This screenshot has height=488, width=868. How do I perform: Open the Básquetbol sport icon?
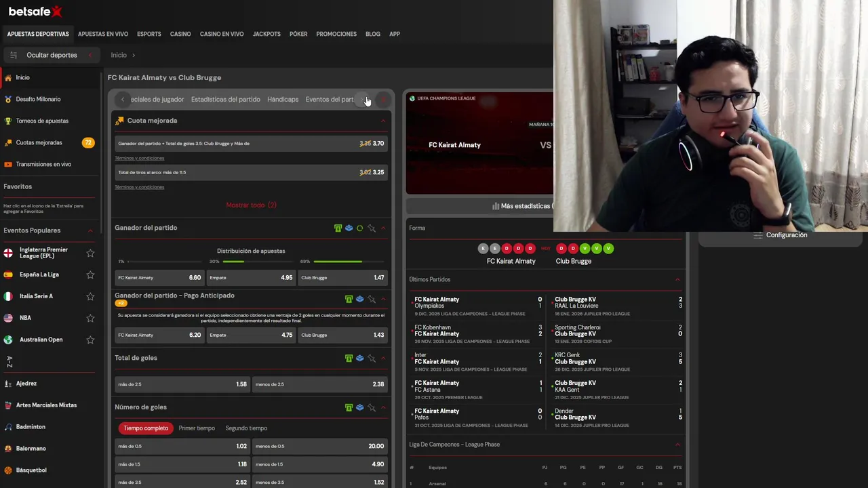pos(8,470)
